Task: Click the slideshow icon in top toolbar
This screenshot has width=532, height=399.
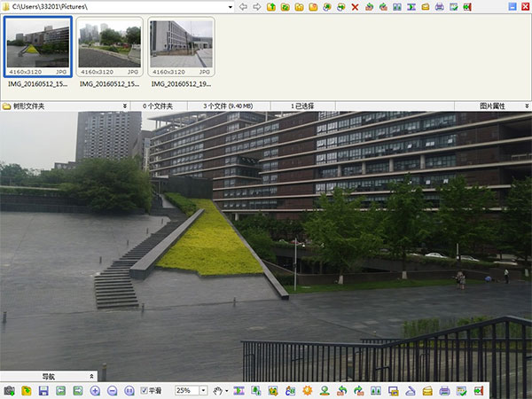Action: (x=411, y=6)
